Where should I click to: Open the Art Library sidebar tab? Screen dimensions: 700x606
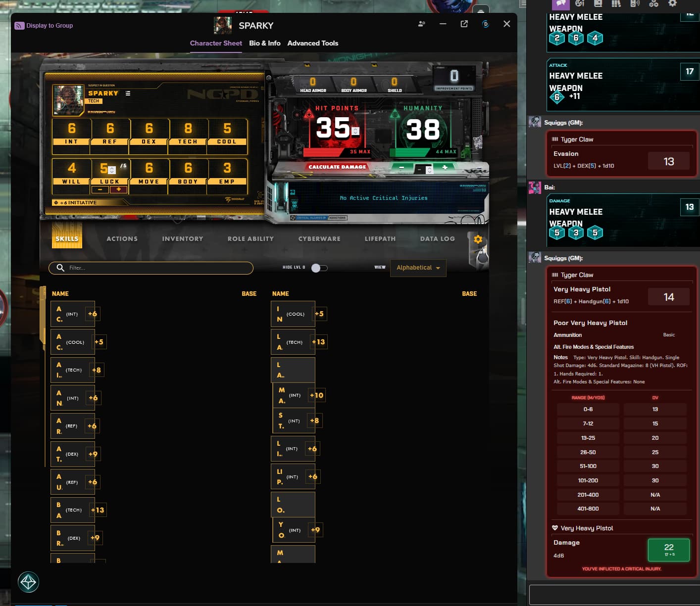point(579,3)
